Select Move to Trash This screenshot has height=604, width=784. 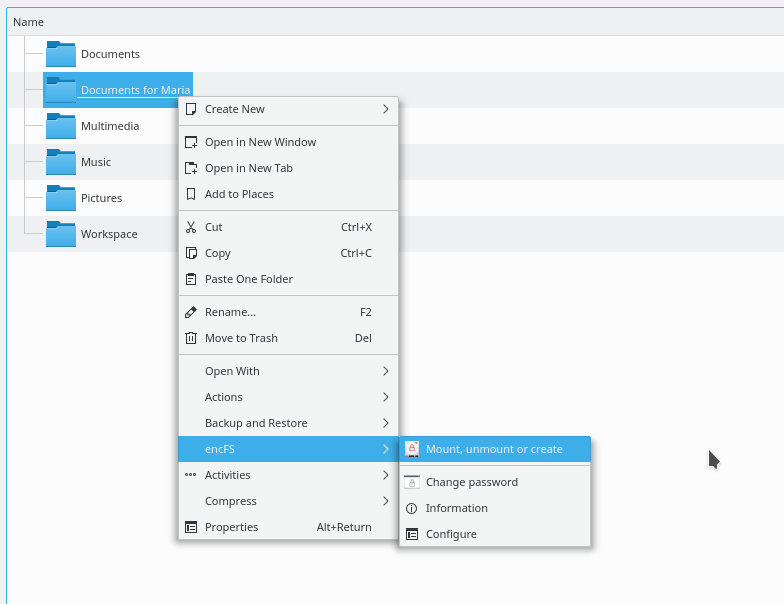pos(288,338)
